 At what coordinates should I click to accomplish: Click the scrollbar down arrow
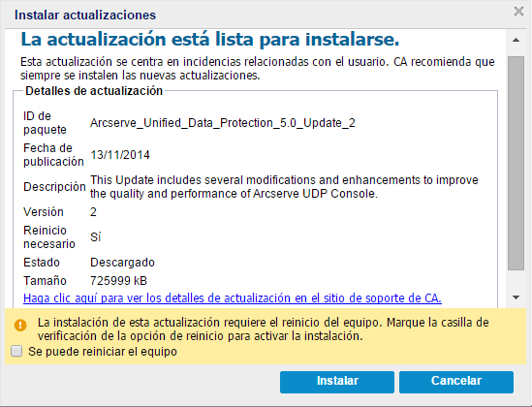tap(516, 297)
